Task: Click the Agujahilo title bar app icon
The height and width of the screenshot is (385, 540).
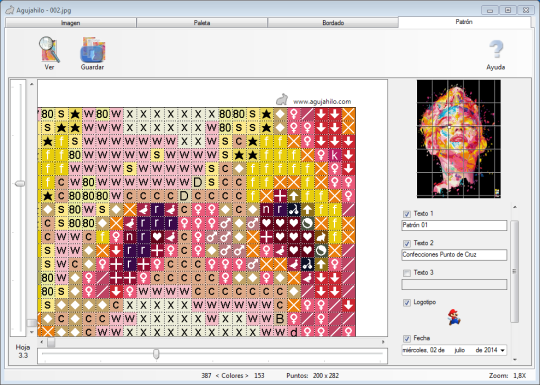Action: [x=10, y=10]
